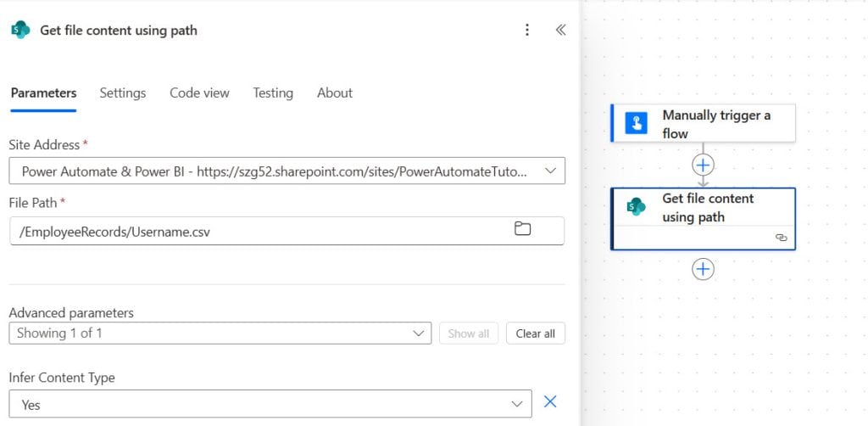Open Advanced parameters Showing 1 of 1 dropdown
This screenshot has height=426, width=868.
pyautogui.click(x=220, y=333)
